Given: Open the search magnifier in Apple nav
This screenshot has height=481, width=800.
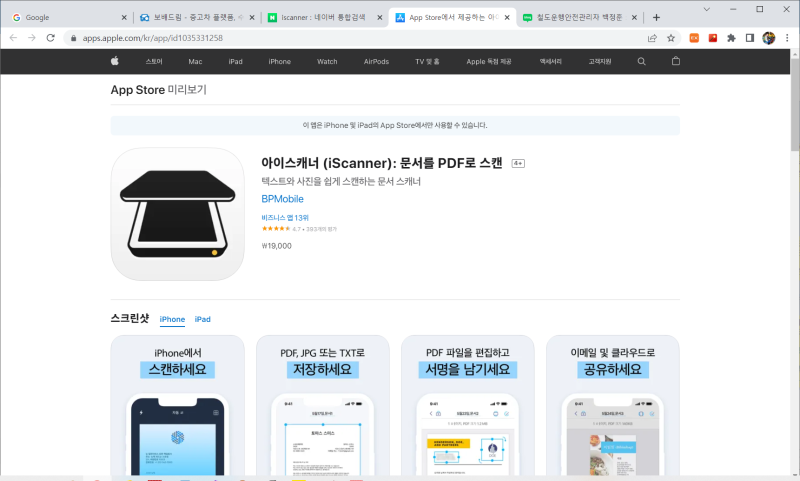Looking at the screenshot, I should [x=641, y=61].
